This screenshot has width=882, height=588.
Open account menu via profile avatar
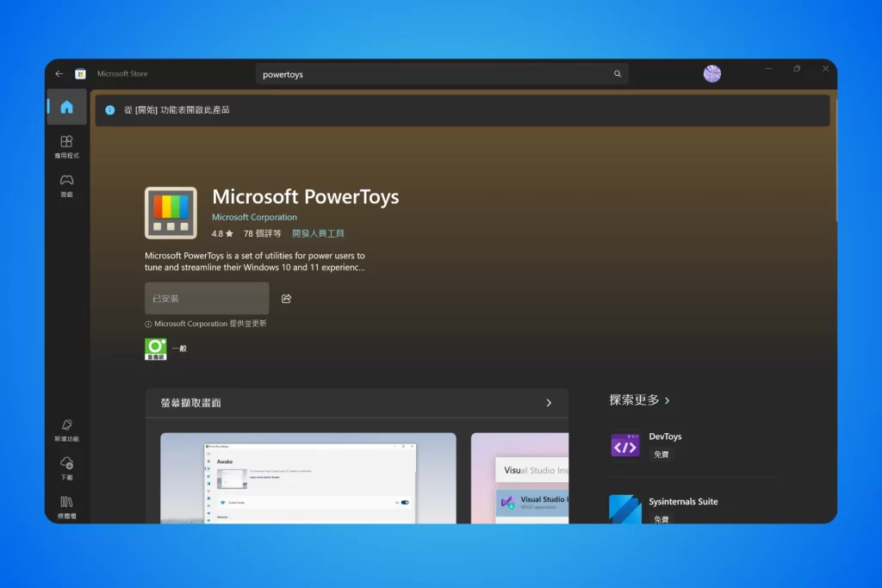point(712,73)
